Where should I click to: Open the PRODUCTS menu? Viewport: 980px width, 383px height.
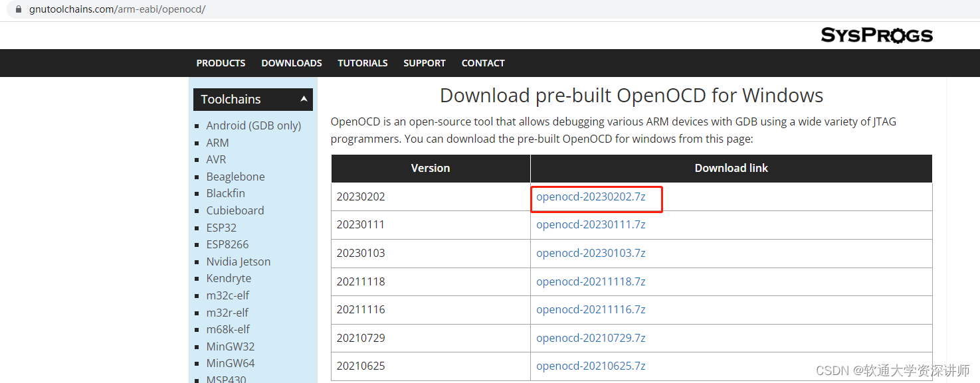click(x=221, y=63)
